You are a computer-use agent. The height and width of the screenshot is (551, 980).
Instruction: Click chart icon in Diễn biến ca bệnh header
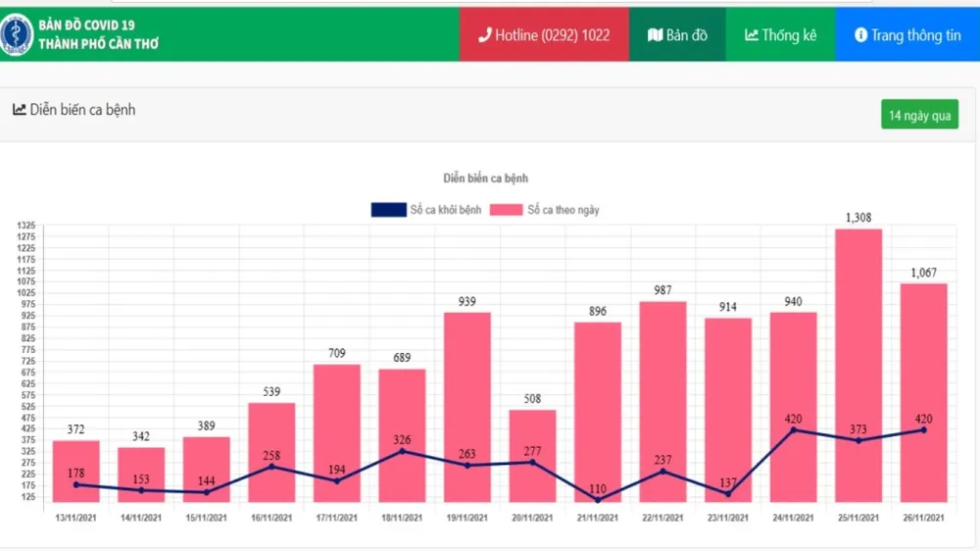tap(19, 110)
